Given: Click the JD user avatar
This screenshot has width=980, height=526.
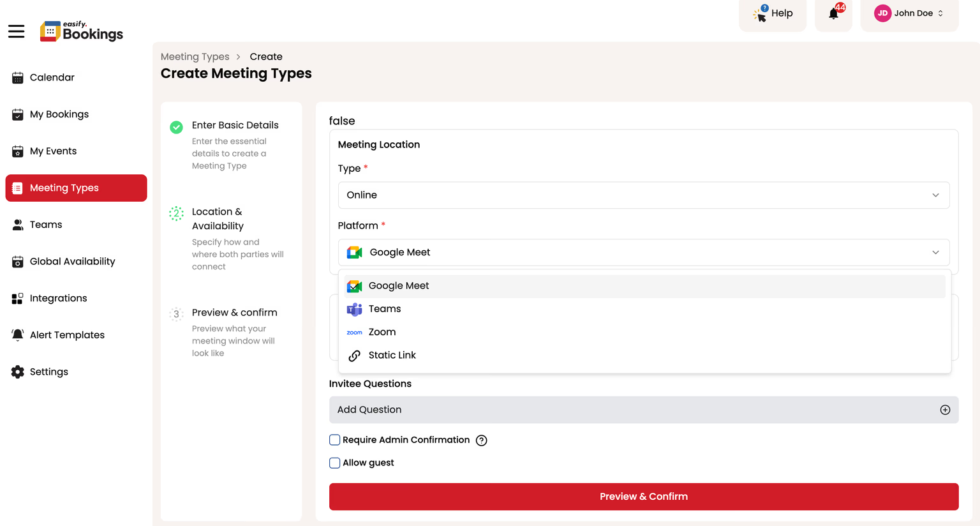Looking at the screenshot, I should pos(882,13).
